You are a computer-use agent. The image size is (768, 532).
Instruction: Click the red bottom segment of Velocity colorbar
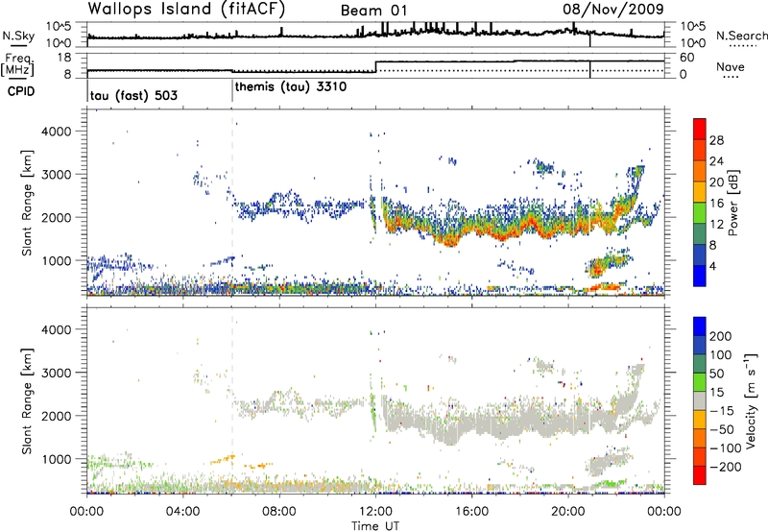click(x=700, y=475)
